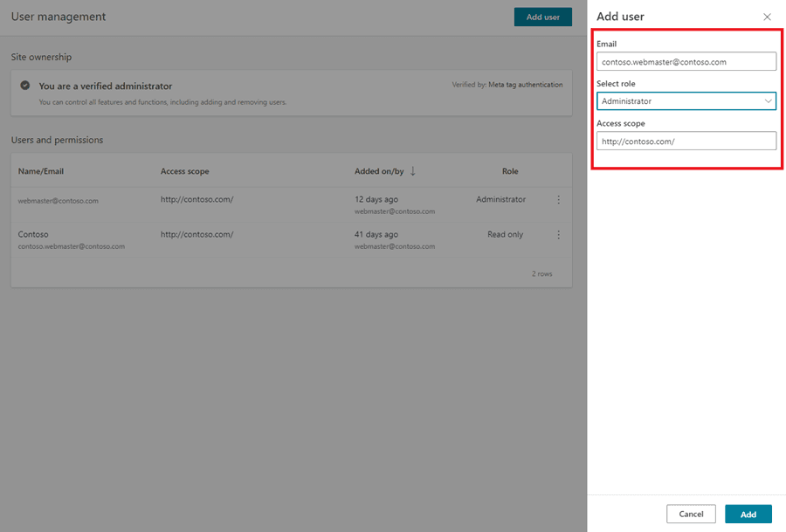The image size is (786, 532).
Task: Click the Add button in panel footer
Action: coord(748,514)
